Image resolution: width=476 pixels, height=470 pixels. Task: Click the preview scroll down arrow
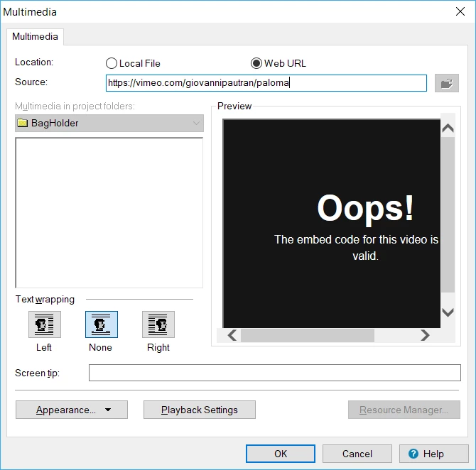(x=448, y=312)
